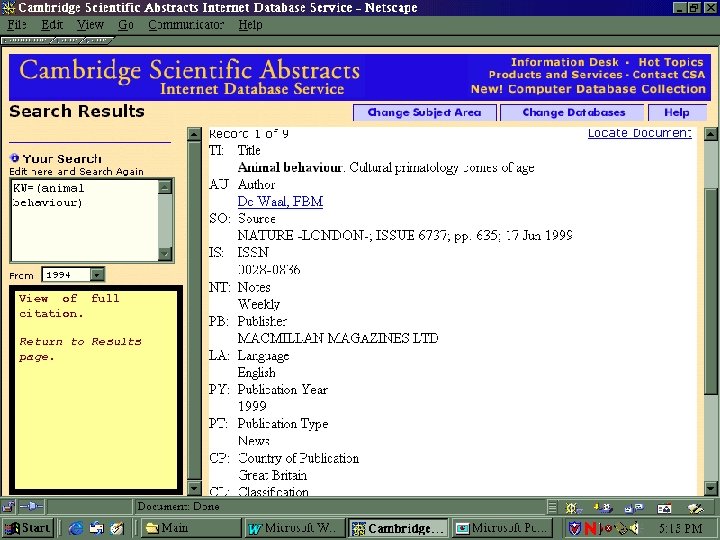Launch Outlook Express quick launch icon
The image size is (720, 540).
[97, 529]
